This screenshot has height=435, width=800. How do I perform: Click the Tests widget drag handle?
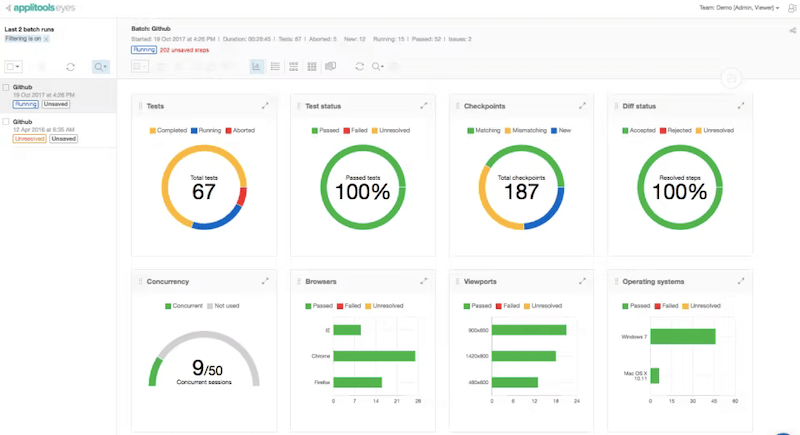140,106
